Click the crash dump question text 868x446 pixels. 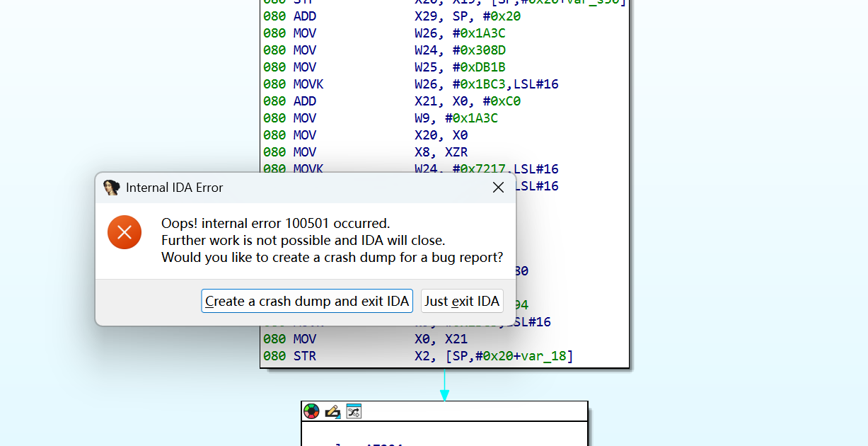click(332, 258)
